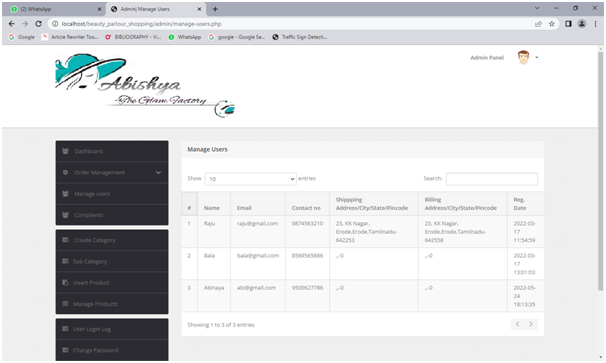This screenshot has height=363, width=606.
Task: Reload the page with the refresh icon
Action: click(38, 24)
